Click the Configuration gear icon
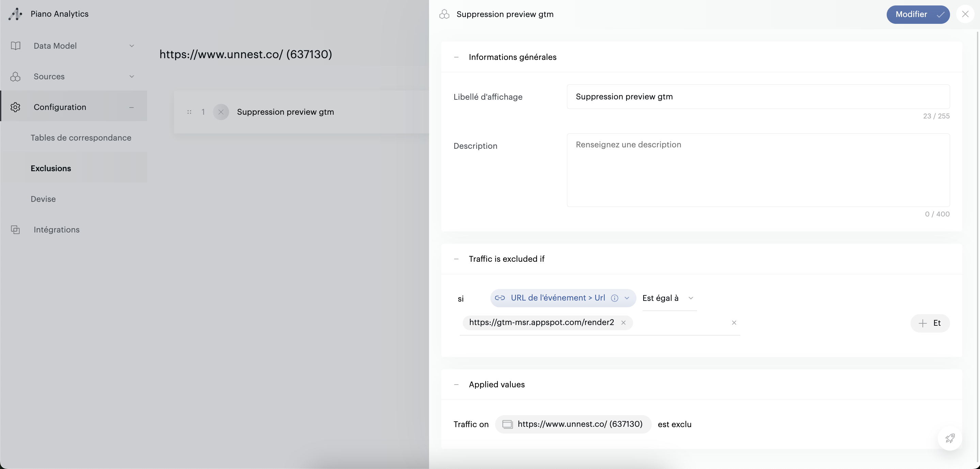 tap(16, 107)
